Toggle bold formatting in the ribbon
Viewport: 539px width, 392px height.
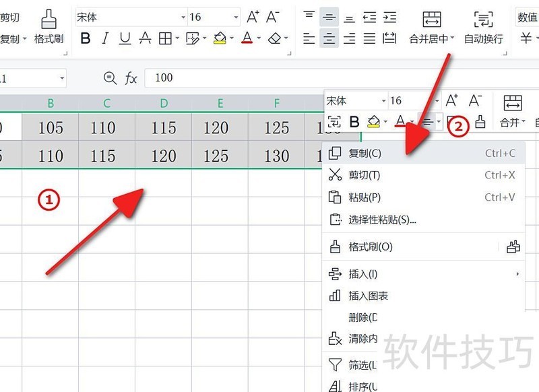pos(85,38)
